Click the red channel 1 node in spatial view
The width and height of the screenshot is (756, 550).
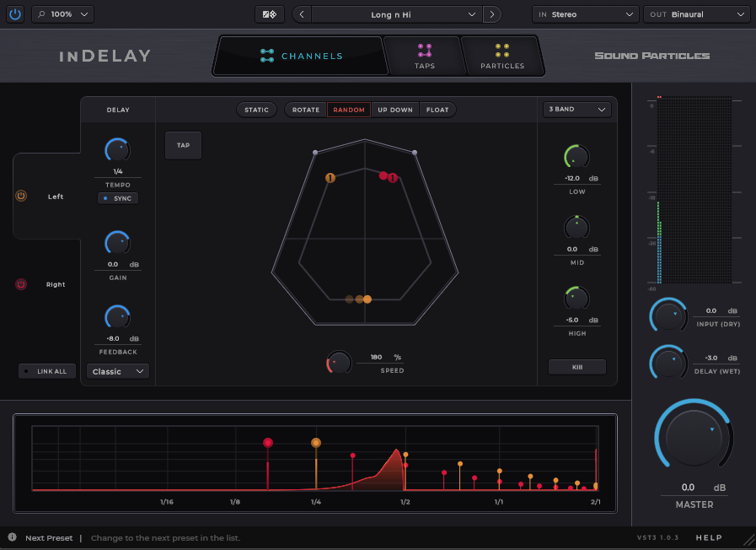(393, 178)
